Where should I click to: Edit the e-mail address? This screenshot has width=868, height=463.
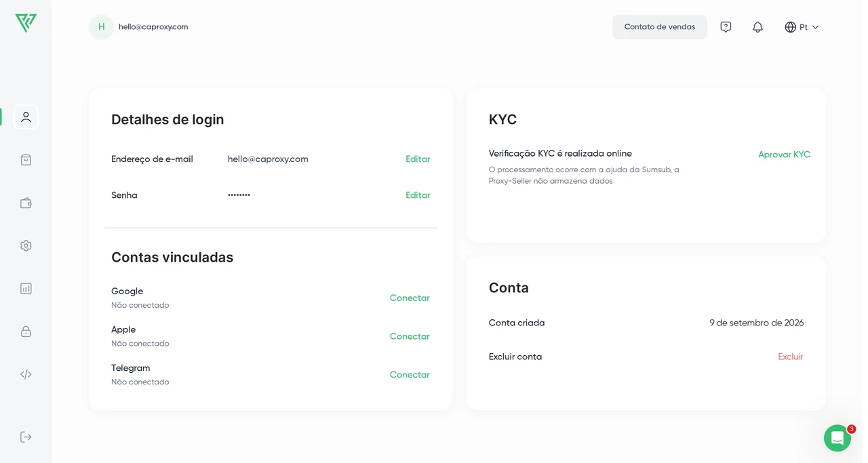point(418,159)
